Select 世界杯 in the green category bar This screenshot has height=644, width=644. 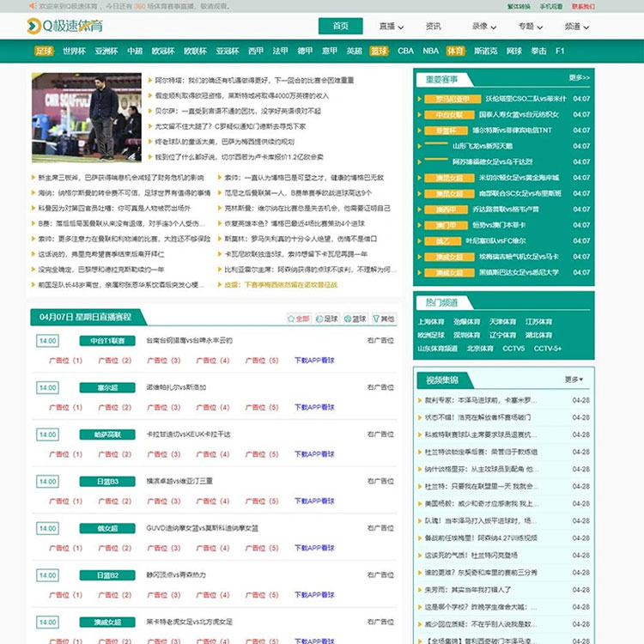[x=75, y=51]
